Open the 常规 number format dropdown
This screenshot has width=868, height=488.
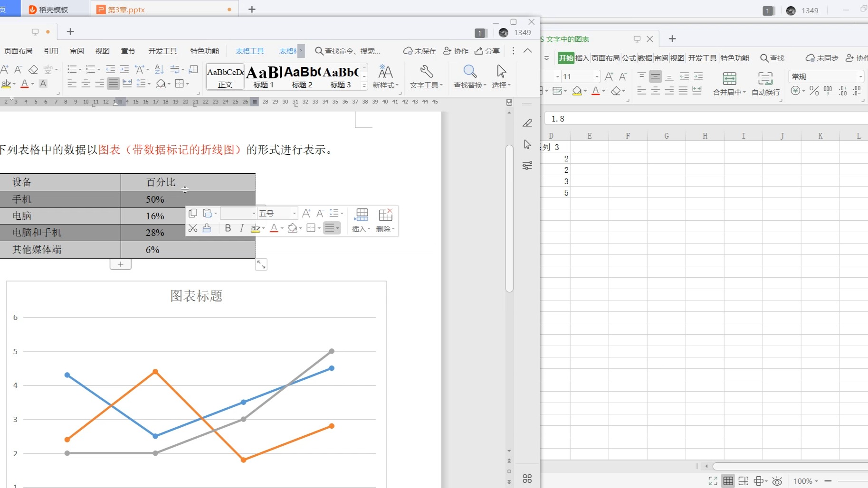tap(861, 76)
